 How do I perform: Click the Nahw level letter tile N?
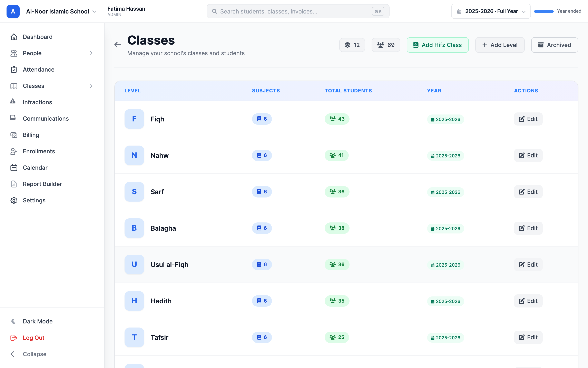pos(134,155)
